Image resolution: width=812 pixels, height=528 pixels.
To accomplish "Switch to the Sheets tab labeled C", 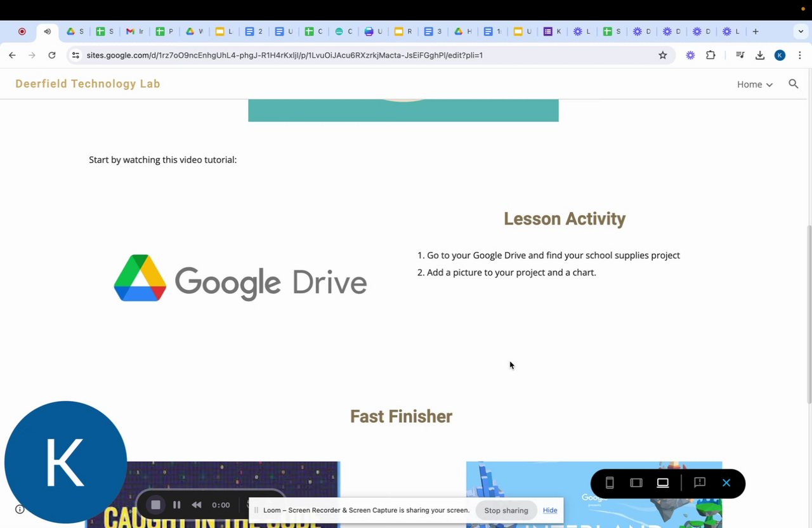I will pyautogui.click(x=313, y=31).
